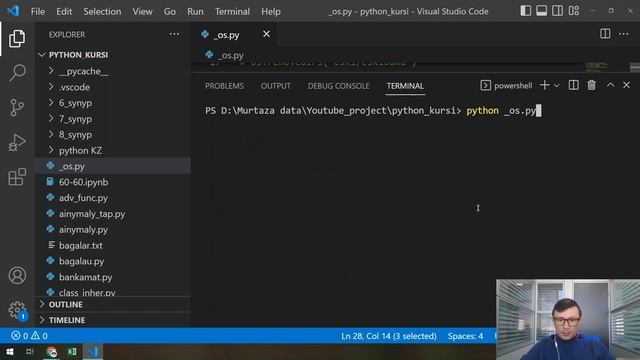Open Excel from the taskbar

[72, 352]
